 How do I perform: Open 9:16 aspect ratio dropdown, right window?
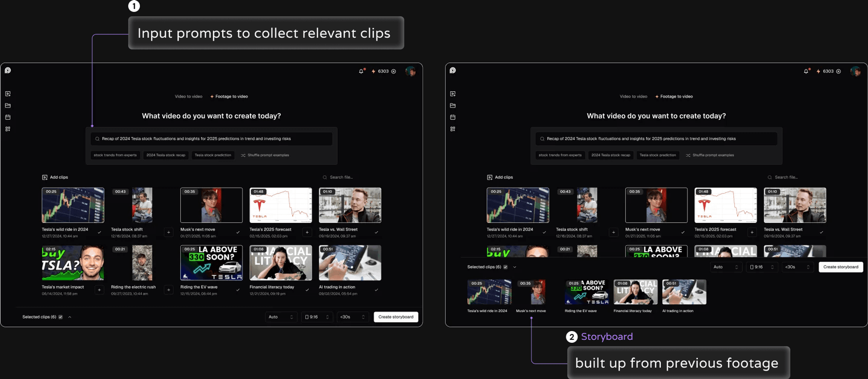(762, 267)
